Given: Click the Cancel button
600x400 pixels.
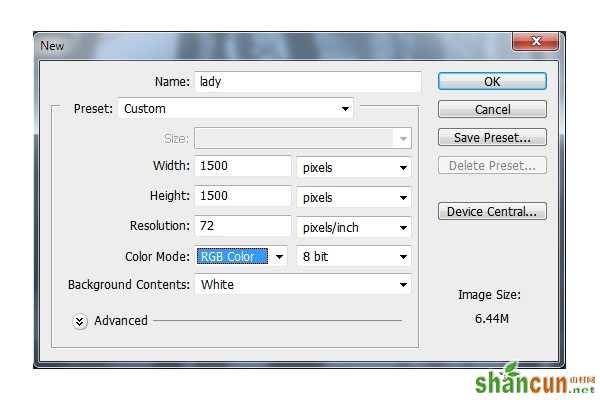Looking at the screenshot, I should pos(492,109).
